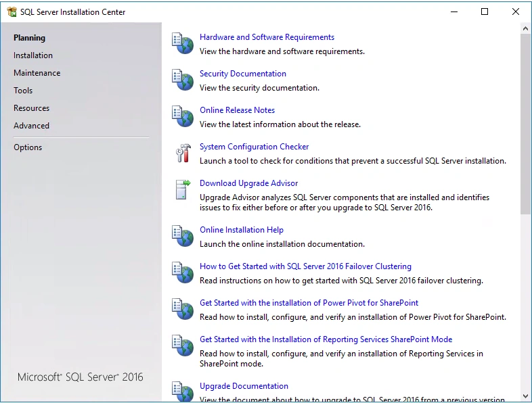Click the 'Upgrade Advisor analyzes SQL Server components' description

click(345, 202)
